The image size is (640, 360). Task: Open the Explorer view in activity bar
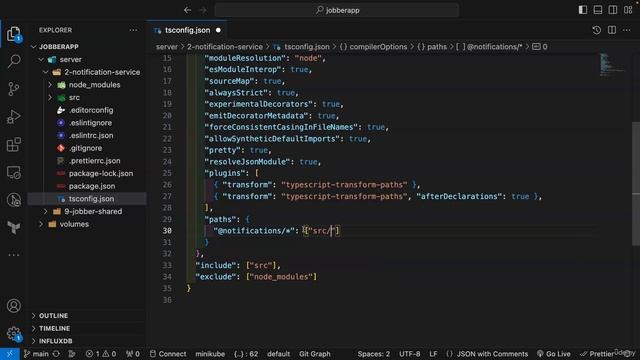coord(13,34)
